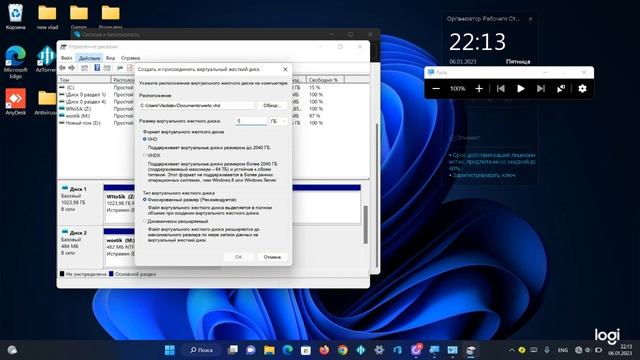Open Microsoft Store from the taskbar
The height and width of the screenshot is (360, 640).
point(306,350)
